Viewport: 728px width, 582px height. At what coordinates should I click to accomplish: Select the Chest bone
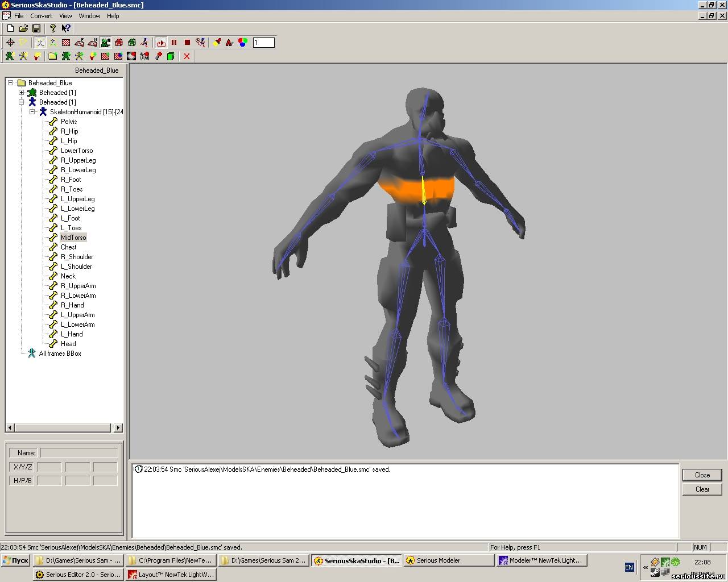tap(68, 247)
